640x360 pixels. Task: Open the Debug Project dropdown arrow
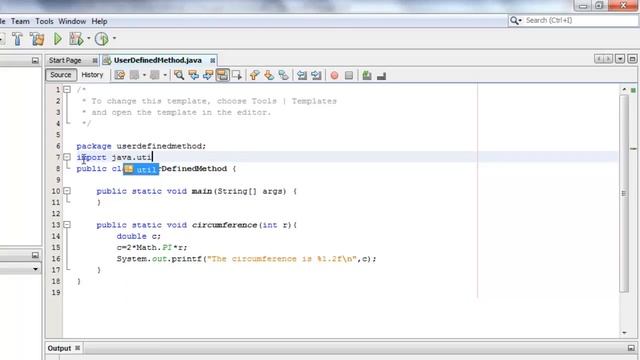point(89,39)
